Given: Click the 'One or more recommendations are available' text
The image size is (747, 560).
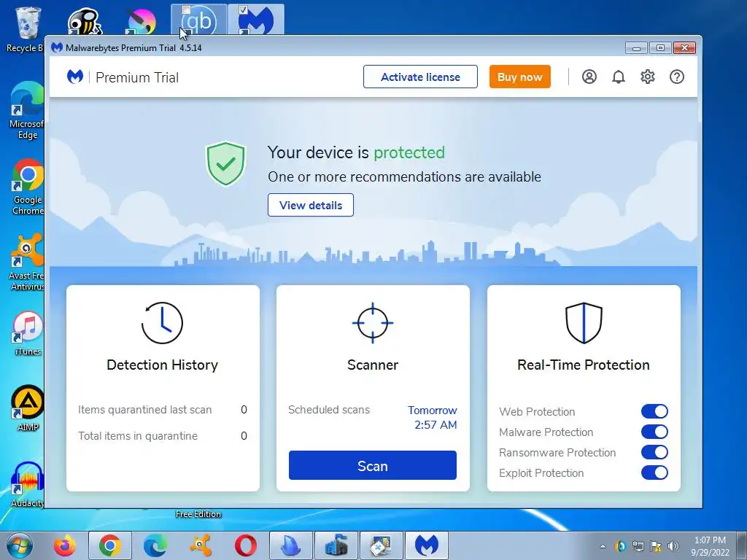Looking at the screenshot, I should point(404,176).
